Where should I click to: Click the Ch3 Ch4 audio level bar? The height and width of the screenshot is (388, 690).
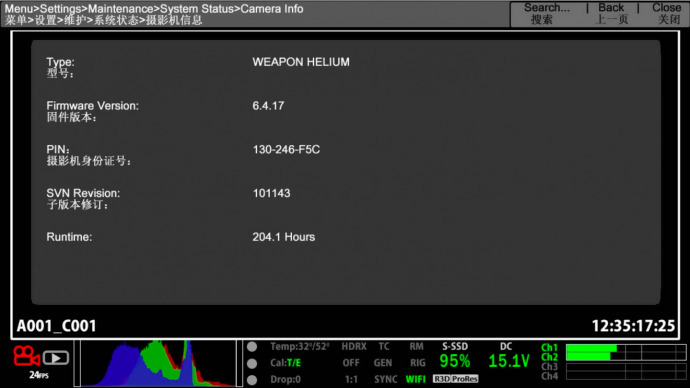(613, 371)
